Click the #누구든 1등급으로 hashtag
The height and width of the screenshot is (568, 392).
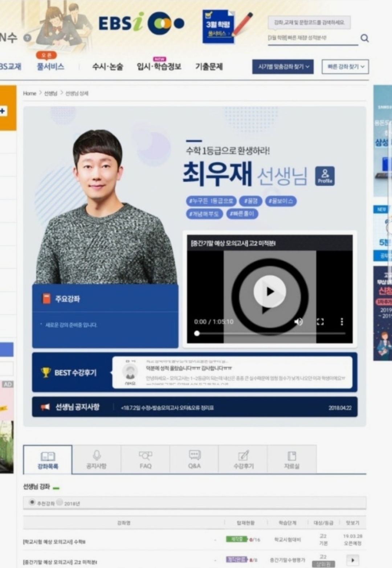tap(211, 201)
